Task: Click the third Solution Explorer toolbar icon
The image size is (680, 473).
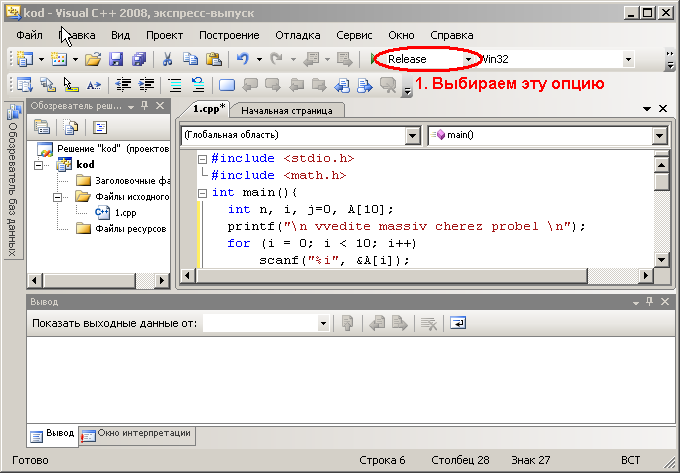Action: (100, 127)
